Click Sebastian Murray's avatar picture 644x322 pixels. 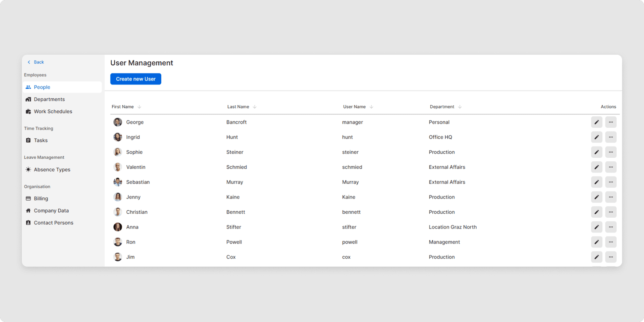point(118,182)
